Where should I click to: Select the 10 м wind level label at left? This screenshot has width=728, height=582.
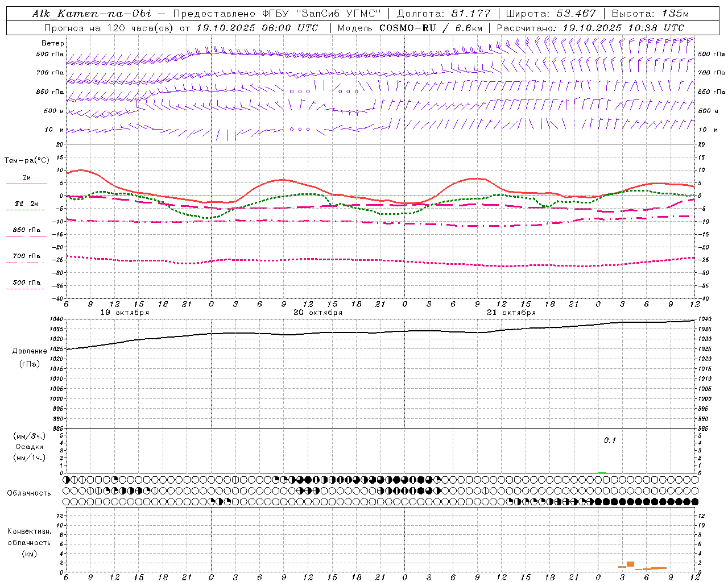pos(54,130)
